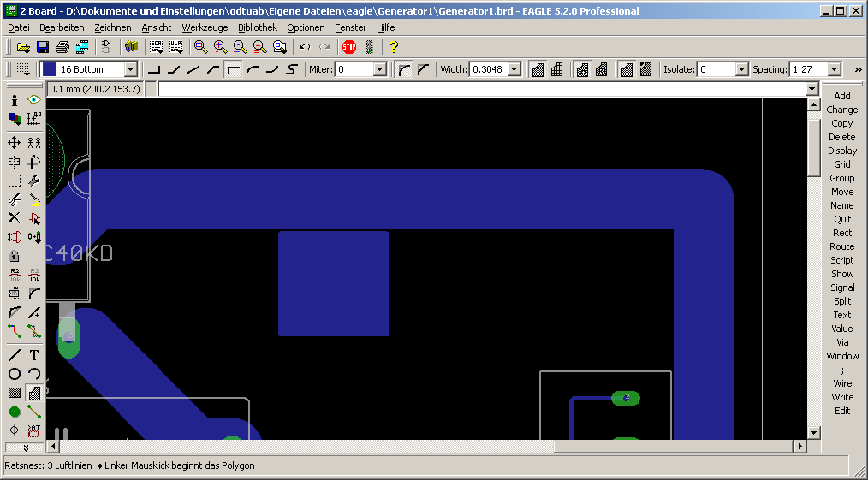Click the Display command text button
This screenshot has width=868, height=480.
click(x=842, y=151)
